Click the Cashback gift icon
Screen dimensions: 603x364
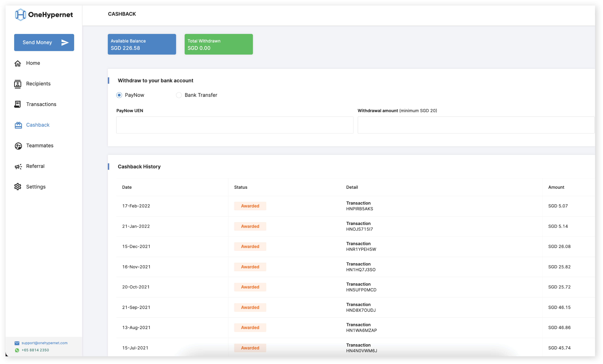click(18, 125)
